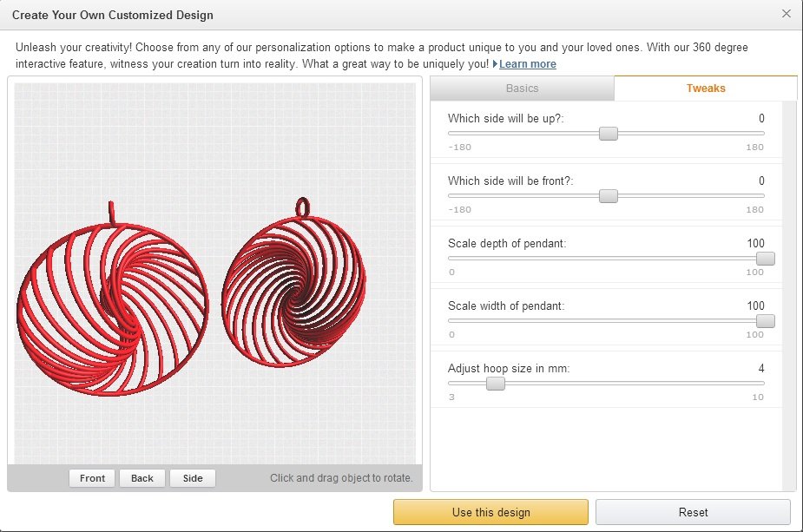The width and height of the screenshot is (803, 532).
Task: Click the hoop loop atop the right pendant
Action: 302,207
